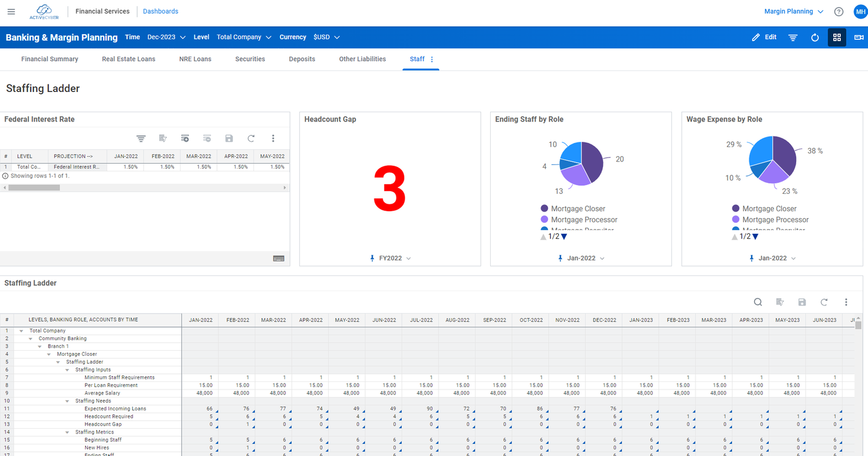Open the filter icon in Federal Interest Rate panel
This screenshot has width=868, height=456.
tap(141, 138)
